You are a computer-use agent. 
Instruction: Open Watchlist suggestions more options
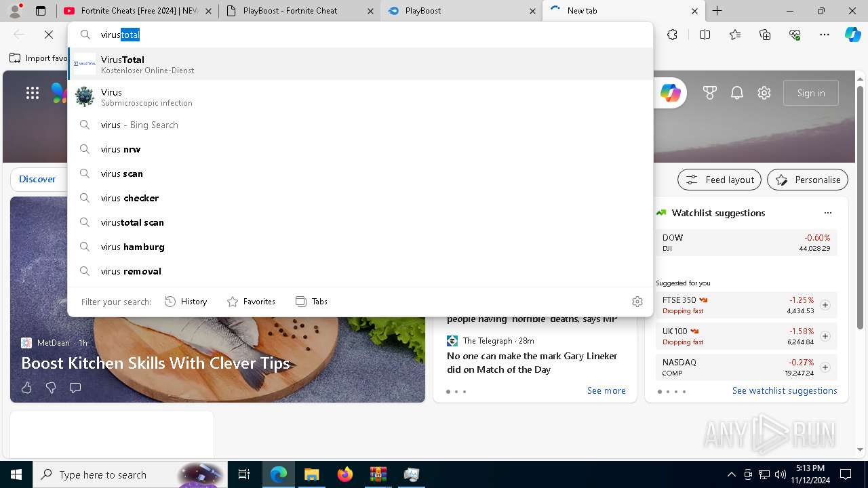828,213
